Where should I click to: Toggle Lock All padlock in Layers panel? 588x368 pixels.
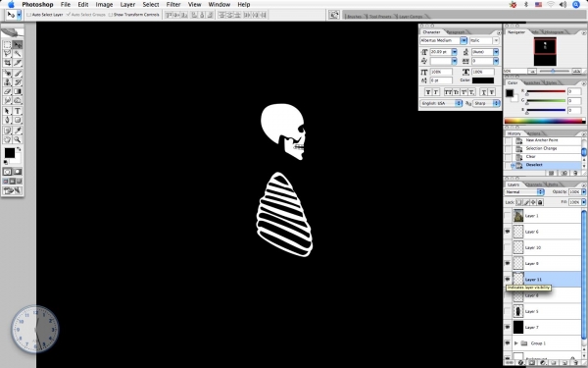pos(540,202)
